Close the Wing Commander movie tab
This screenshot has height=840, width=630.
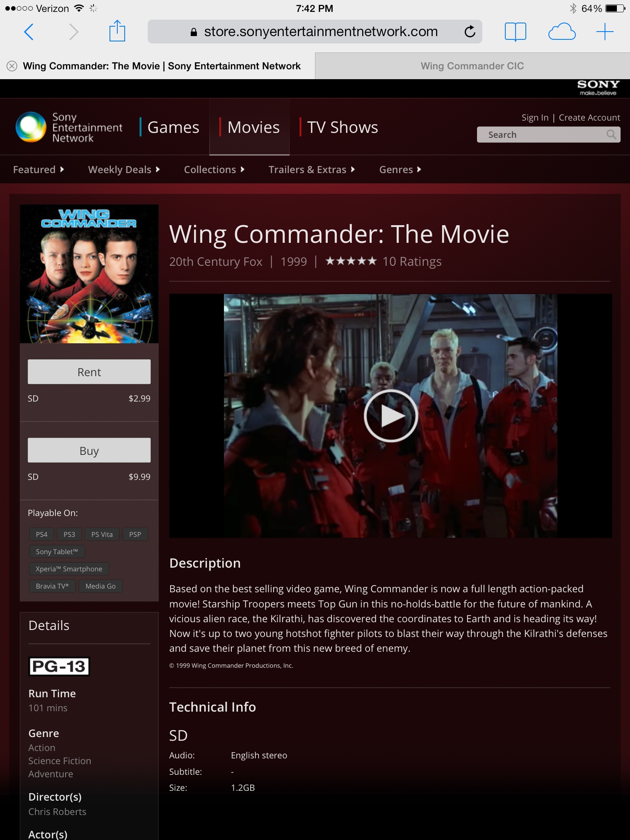(x=12, y=66)
